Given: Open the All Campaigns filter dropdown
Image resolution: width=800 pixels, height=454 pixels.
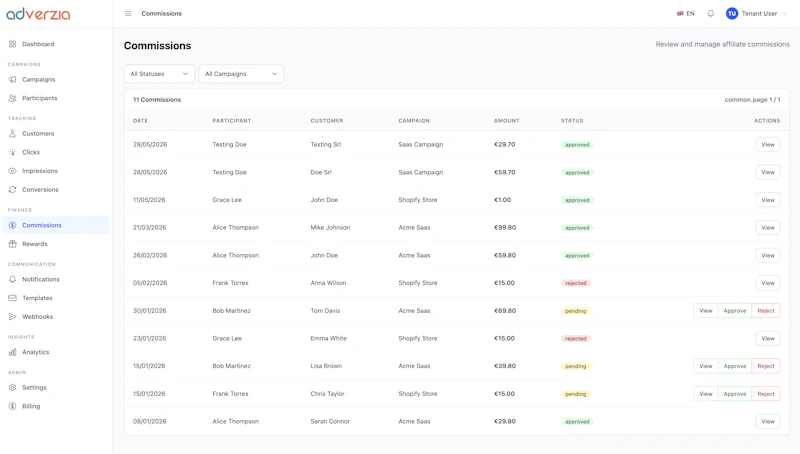Looking at the screenshot, I should (241, 74).
